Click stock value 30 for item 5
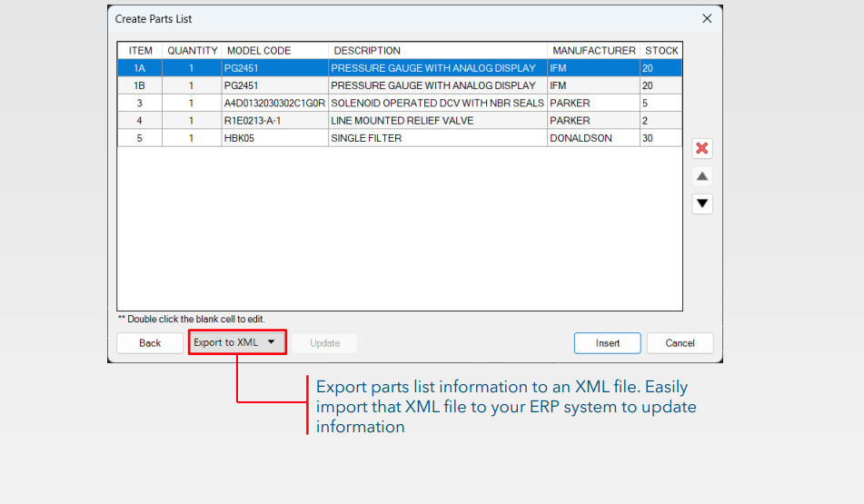The width and height of the screenshot is (864, 504). [x=661, y=138]
